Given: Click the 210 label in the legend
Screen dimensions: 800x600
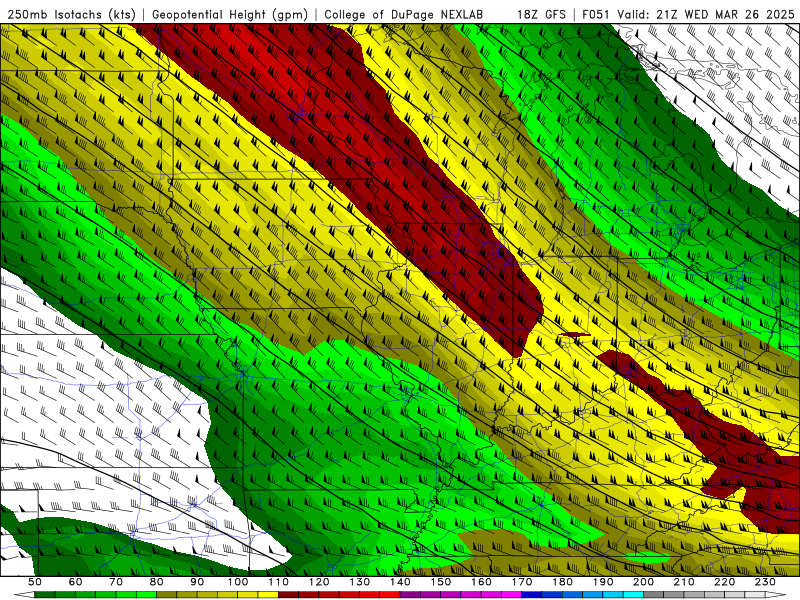Looking at the screenshot, I should point(684,582).
